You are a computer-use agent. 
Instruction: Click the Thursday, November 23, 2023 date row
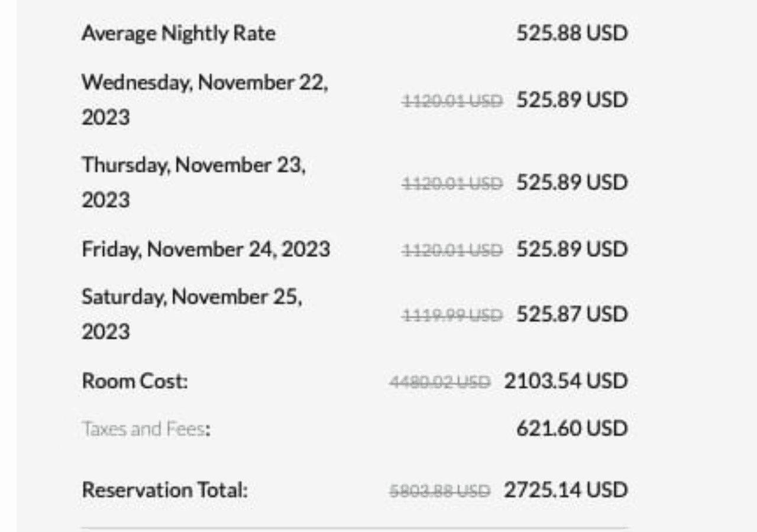(x=193, y=182)
